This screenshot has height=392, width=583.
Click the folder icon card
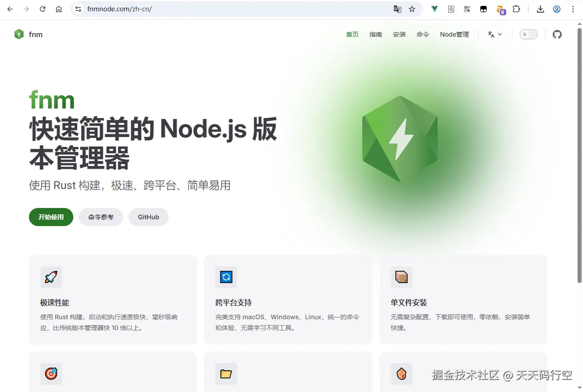(226, 374)
